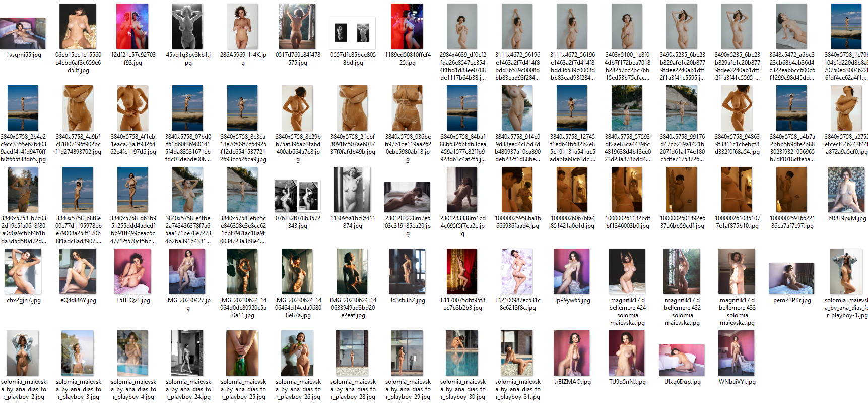Select the IpP9yw65.jpg file
The height and width of the screenshot is (413, 868).
coord(572,272)
